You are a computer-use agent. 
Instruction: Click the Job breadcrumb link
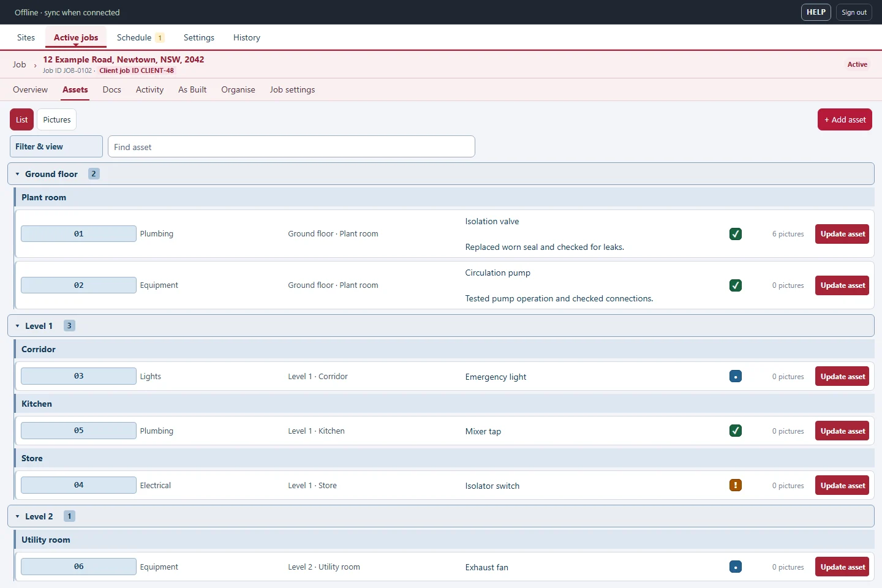20,64
